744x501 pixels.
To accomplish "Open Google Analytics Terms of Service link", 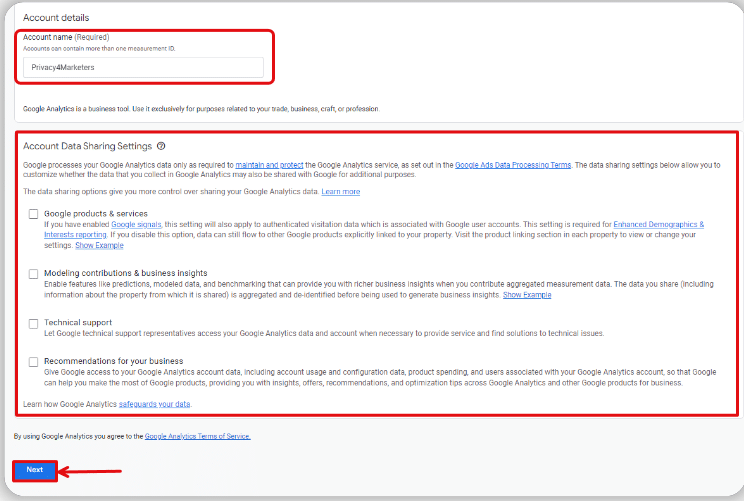I will pyautogui.click(x=197, y=436).
